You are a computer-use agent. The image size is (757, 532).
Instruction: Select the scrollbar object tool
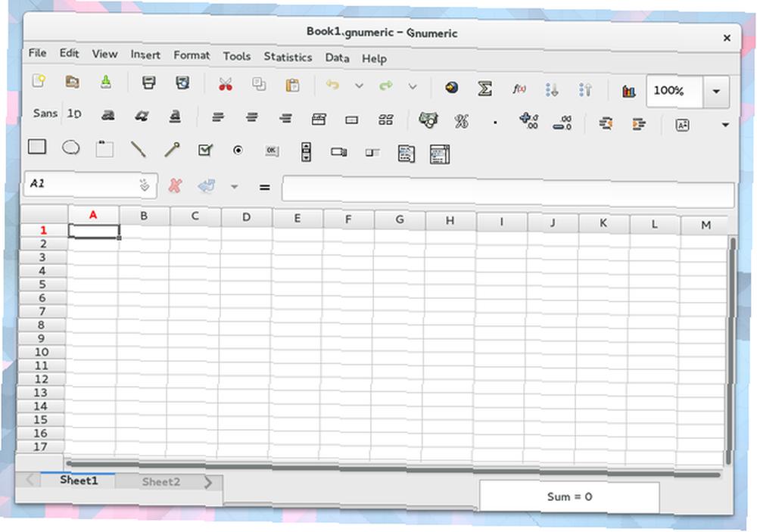306,151
